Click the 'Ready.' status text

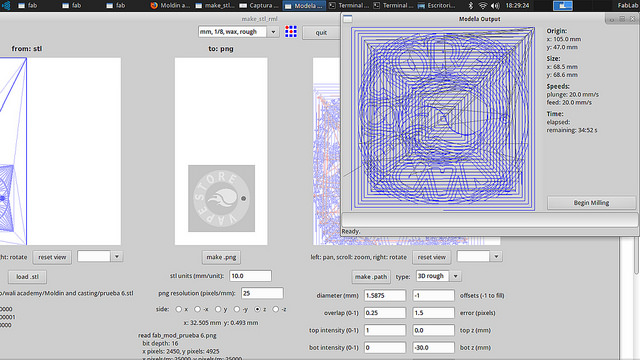(x=351, y=231)
